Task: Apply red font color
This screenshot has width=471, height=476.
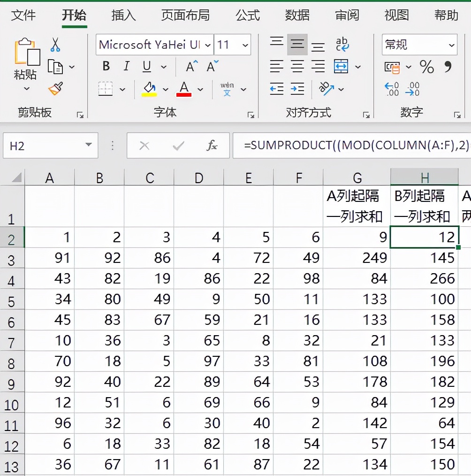Action: pos(184,89)
